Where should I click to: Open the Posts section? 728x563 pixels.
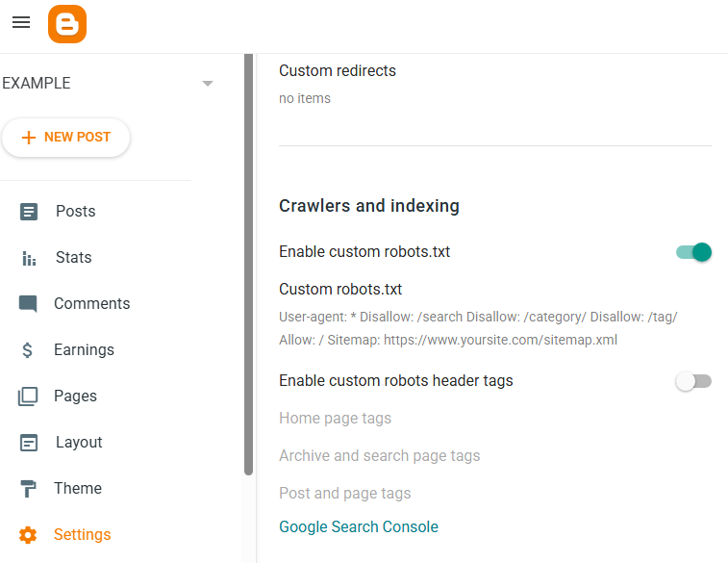point(76,212)
